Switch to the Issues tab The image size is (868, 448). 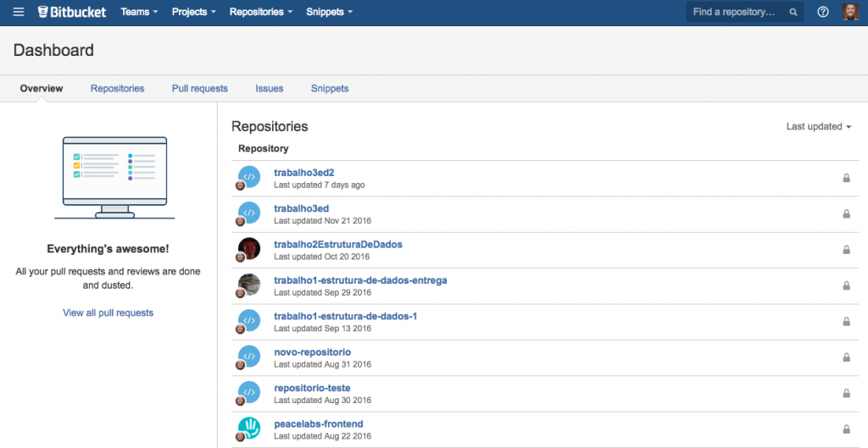[x=270, y=88]
